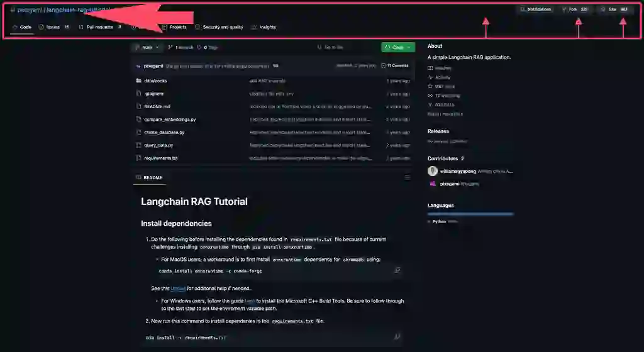Open requirements.txt file
Screen dimensions: 644x352
(x=160, y=158)
